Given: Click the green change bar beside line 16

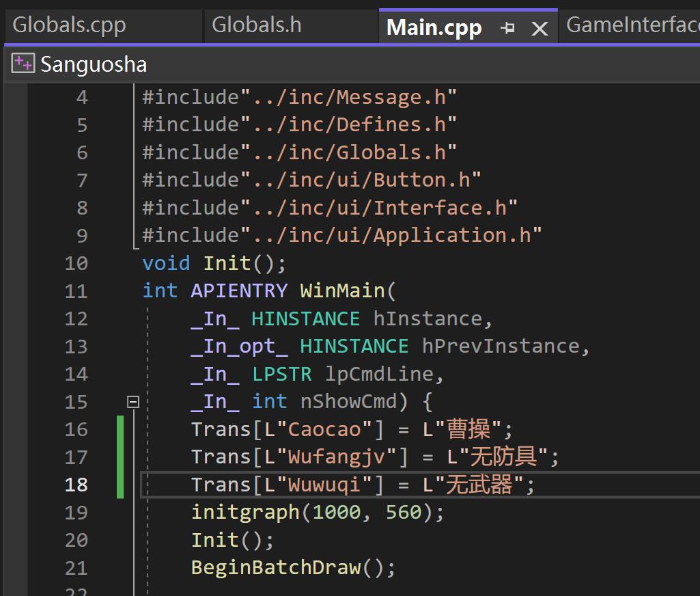Looking at the screenshot, I should pyautogui.click(x=119, y=429).
